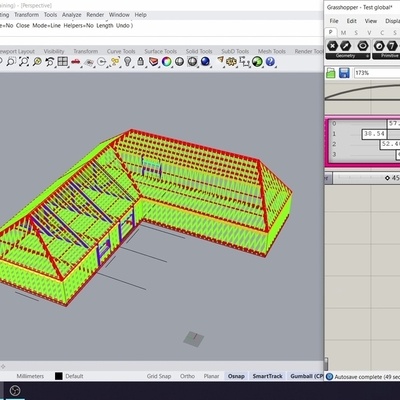Click the Zoom Selected icon
This screenshot has width=400, height=400.
pyautogui.click(x=37, y=62)
